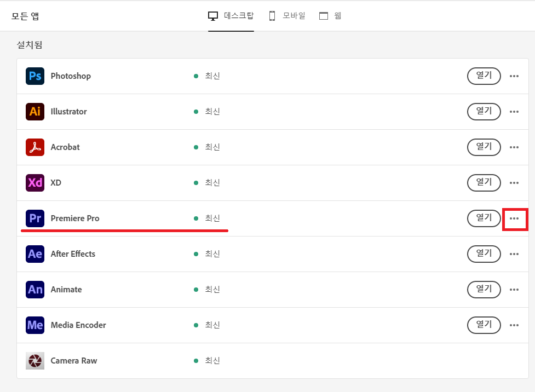Click the mobile phone icon in tabs
Image resolution: width=535 pixels, height=392 pixels.
click(x=272, y=16)
